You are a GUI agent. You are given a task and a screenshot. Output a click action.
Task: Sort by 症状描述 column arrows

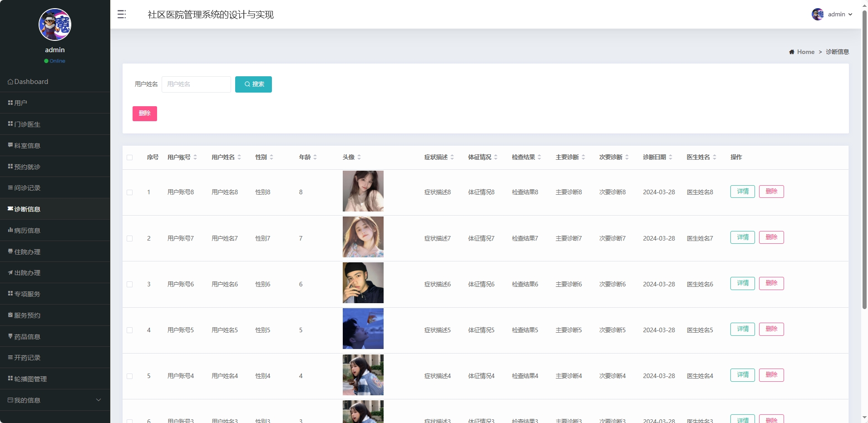point(452,157)
